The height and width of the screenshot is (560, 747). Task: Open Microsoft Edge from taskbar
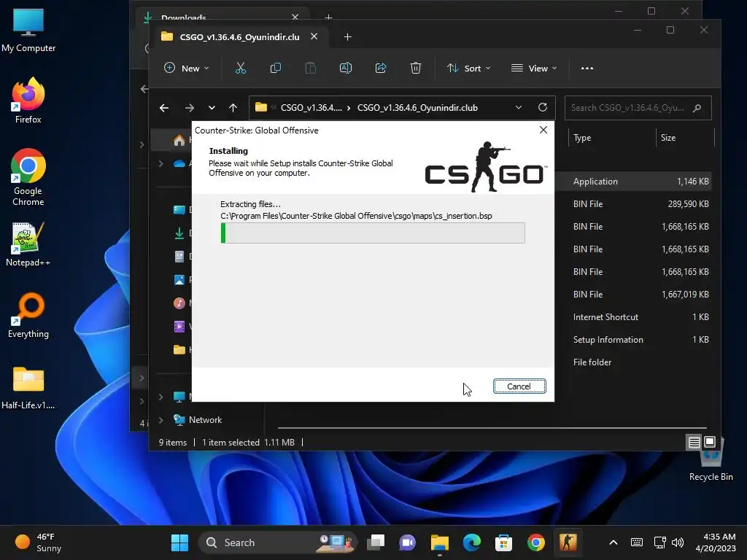[x=472, y=542]
